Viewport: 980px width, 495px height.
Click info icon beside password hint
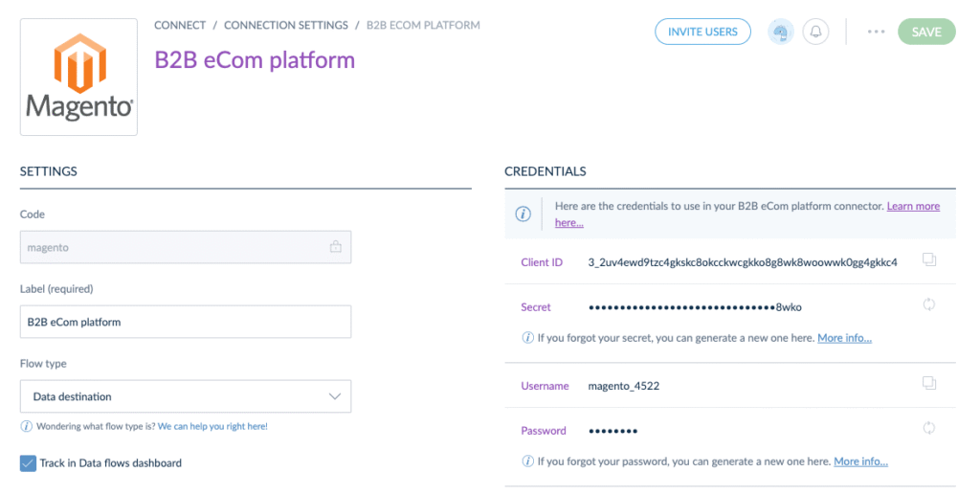(528, 461)
